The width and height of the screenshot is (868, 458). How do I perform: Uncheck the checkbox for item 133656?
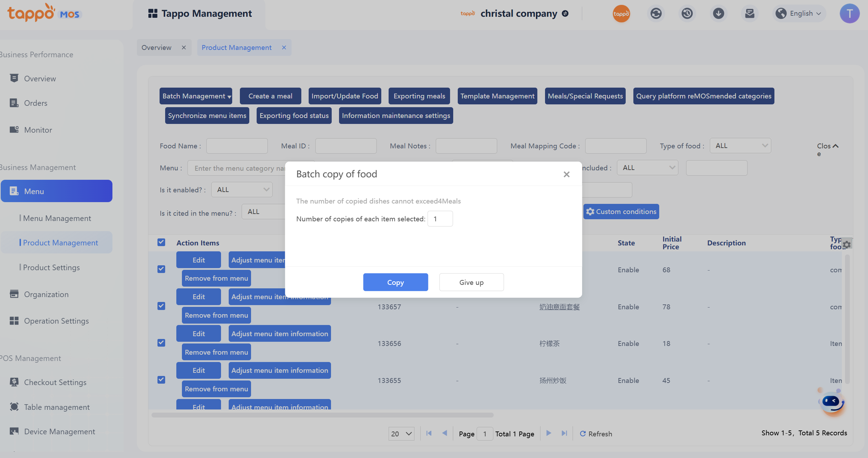pos(161,343)
